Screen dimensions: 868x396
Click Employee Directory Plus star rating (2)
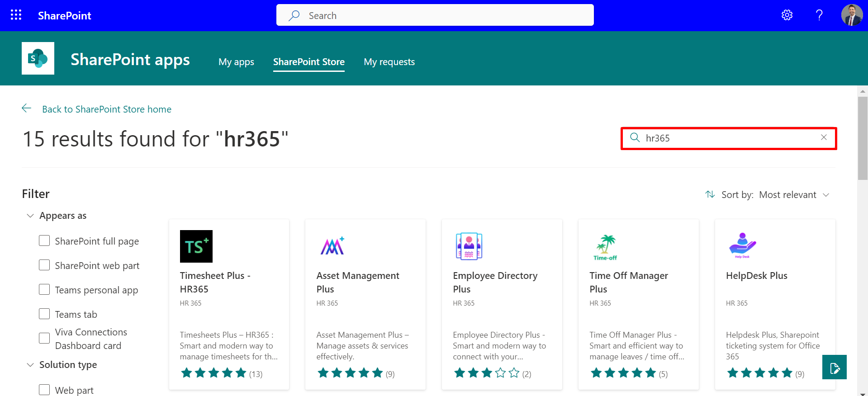(x=492, y=373)
